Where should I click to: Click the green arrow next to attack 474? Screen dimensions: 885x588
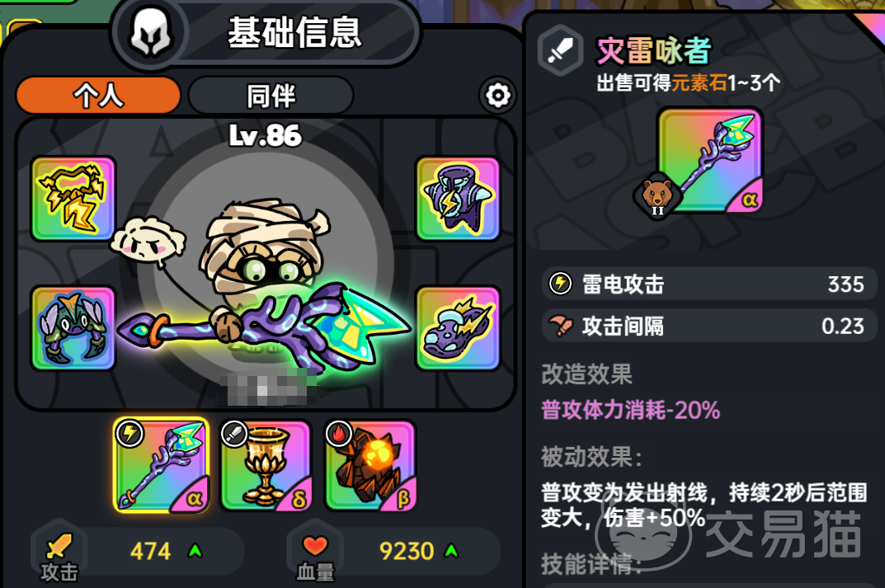coord(195,550)
